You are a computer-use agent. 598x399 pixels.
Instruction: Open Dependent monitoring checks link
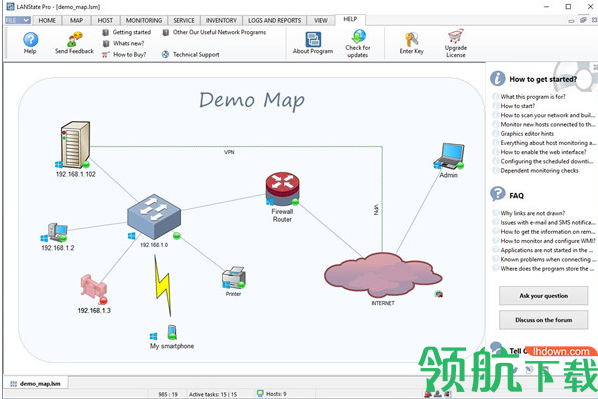tap(539, 171)
